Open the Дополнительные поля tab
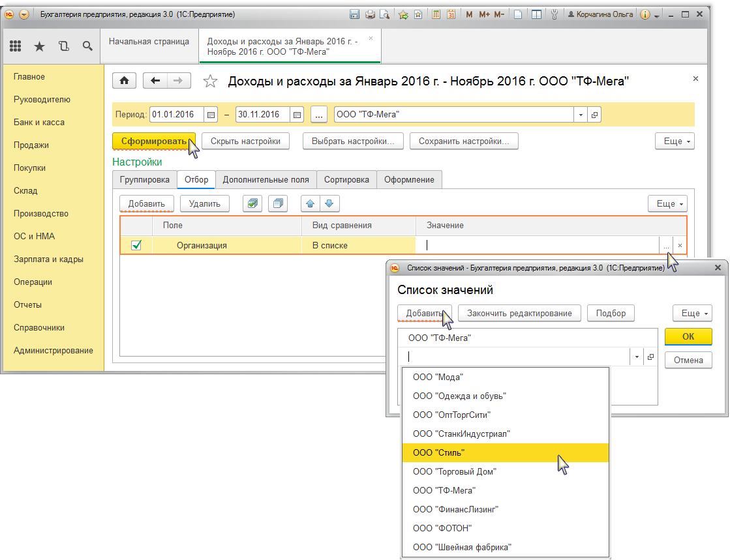Screen dimensions: 730x560 coord(266,179)
